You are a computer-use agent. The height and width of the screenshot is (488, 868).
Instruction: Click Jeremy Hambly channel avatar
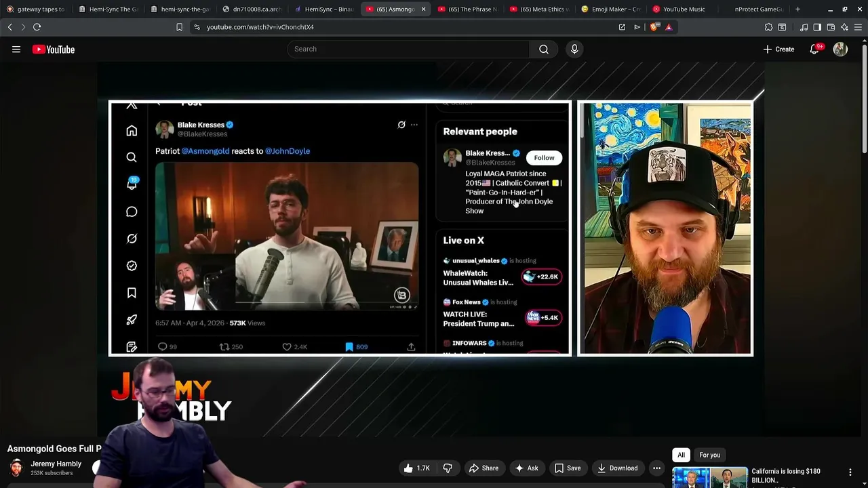tap(16, 468)
